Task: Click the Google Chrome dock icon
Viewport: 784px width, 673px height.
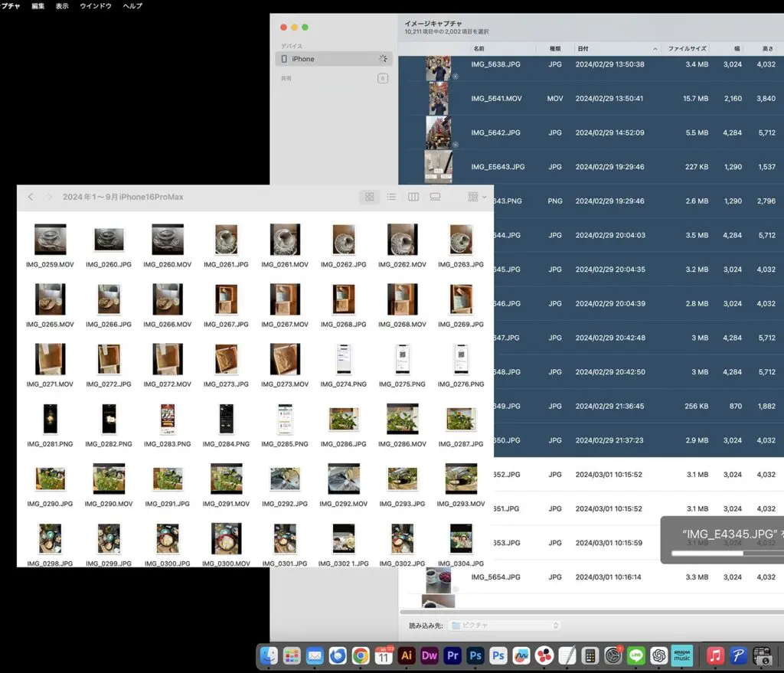Action: 361,656
